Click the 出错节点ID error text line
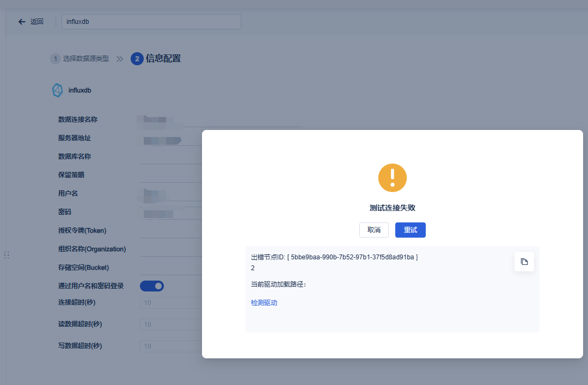 click(334, 257)
